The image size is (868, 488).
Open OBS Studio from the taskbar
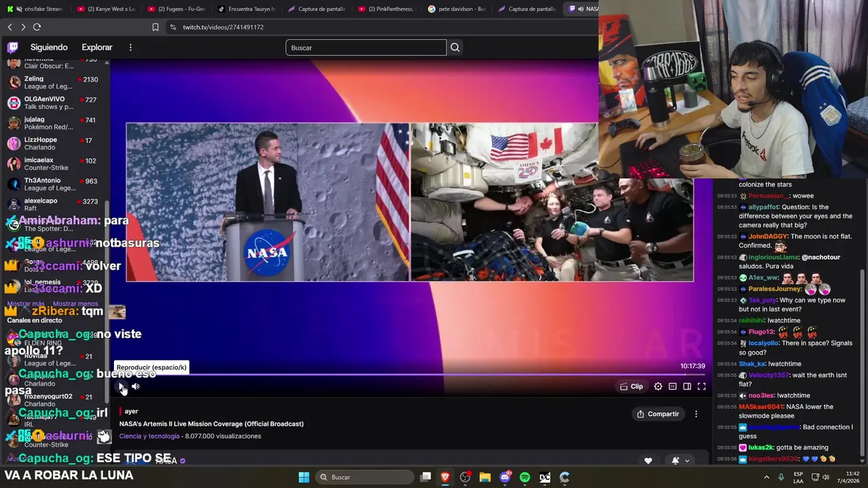tap(465, 477)
